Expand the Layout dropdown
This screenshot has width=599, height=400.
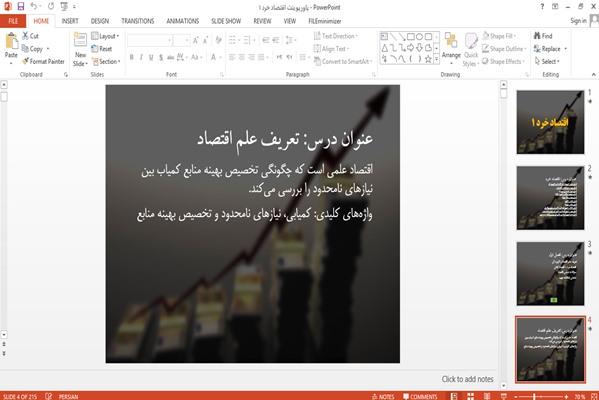tap(105, 36)
